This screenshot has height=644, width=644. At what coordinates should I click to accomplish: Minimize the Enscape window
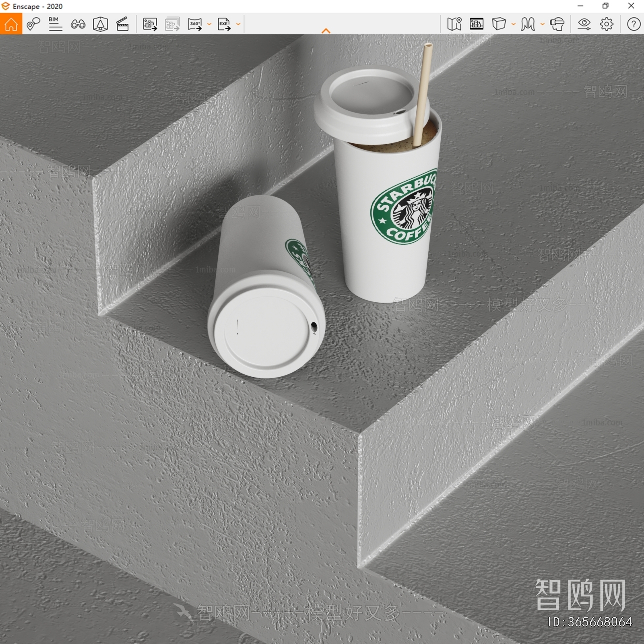click(580, 6)
